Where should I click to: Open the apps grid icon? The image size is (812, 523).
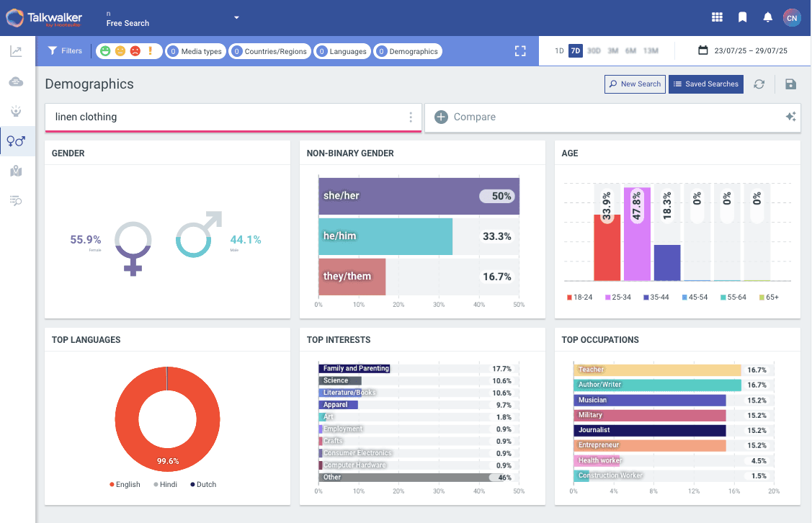coord(717,17)
